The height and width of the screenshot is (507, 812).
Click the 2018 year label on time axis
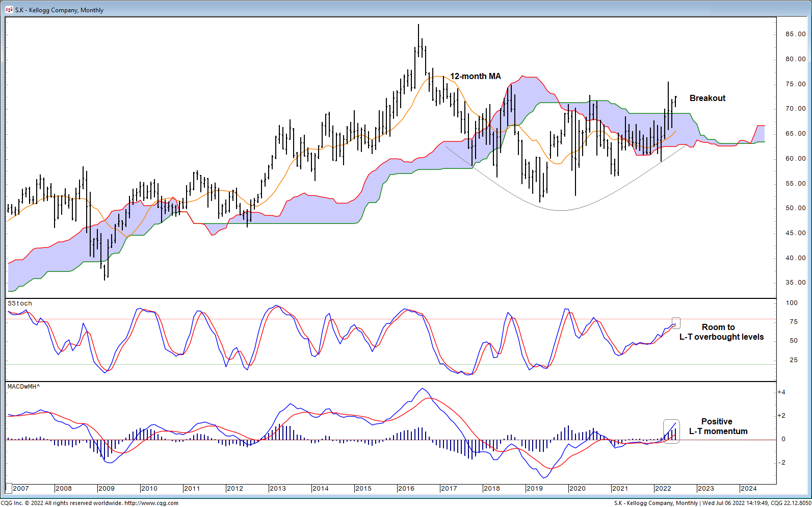point(492,489)
